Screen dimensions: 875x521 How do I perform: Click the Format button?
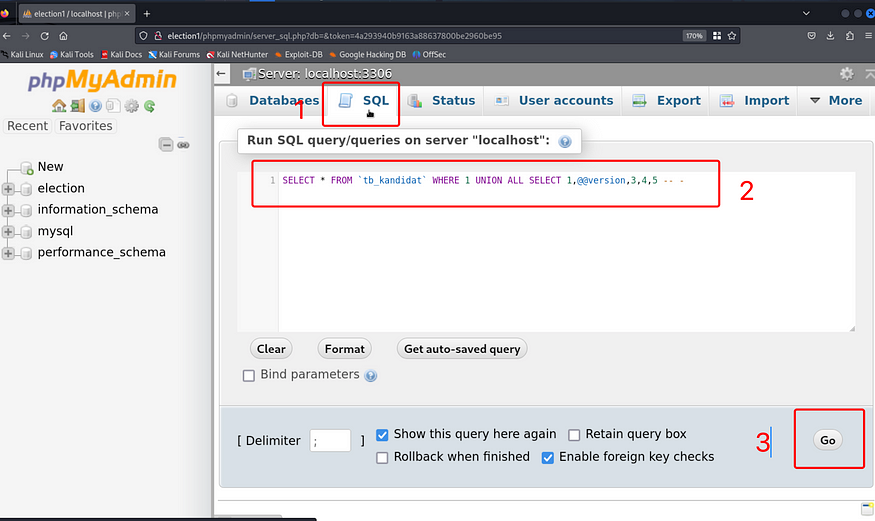pos(344,349)
